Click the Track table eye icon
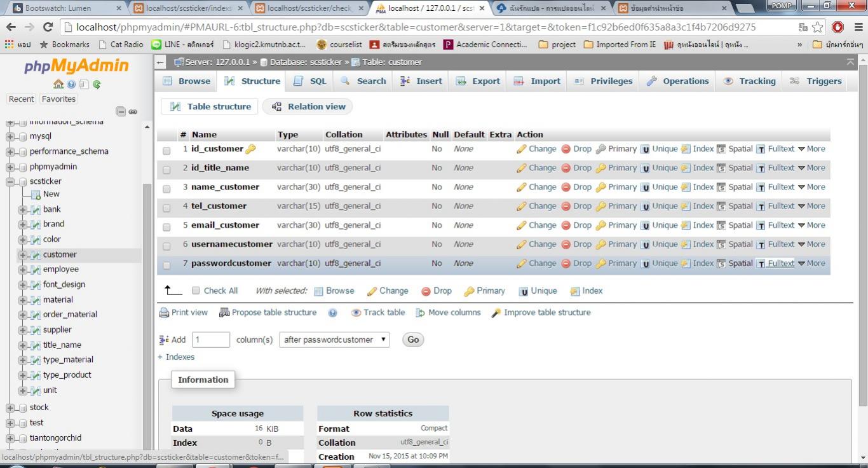 click(x=356, y=312)
